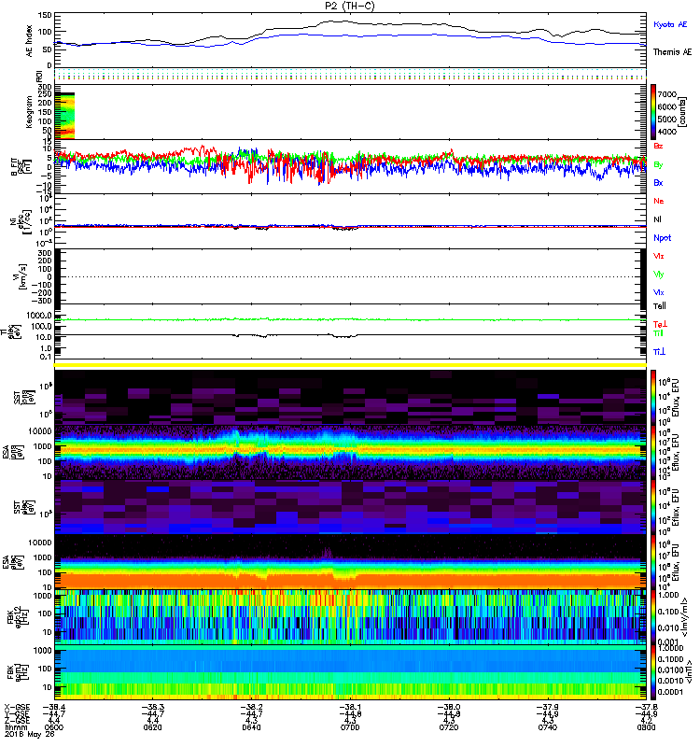Click the 0800 time axis label
This screenshot has width=700, height=747.
(646, 727)
